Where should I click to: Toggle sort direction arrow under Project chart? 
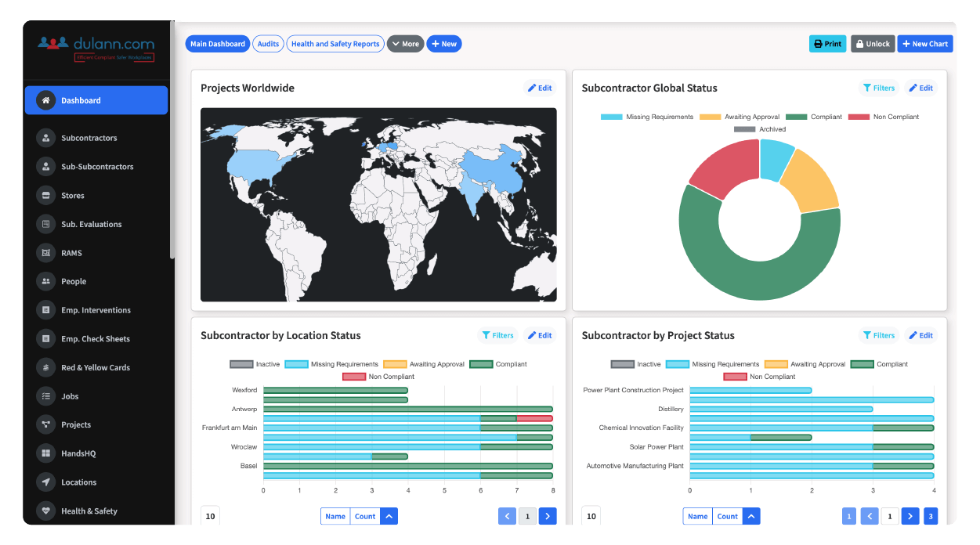[751, 516]
